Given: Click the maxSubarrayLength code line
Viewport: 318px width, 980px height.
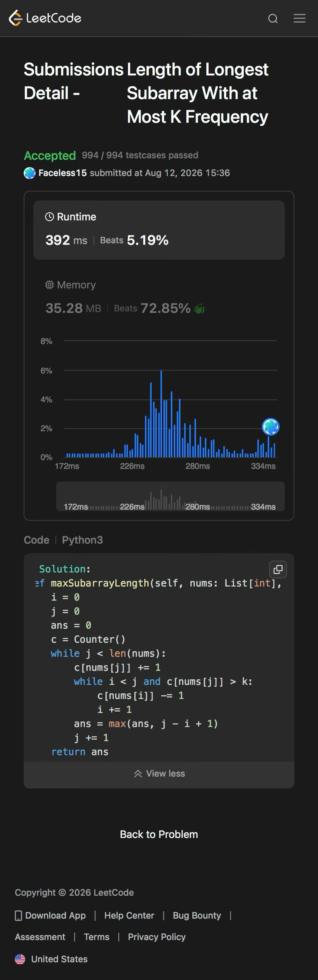Looking at the screenshot, I should point(159,583).
